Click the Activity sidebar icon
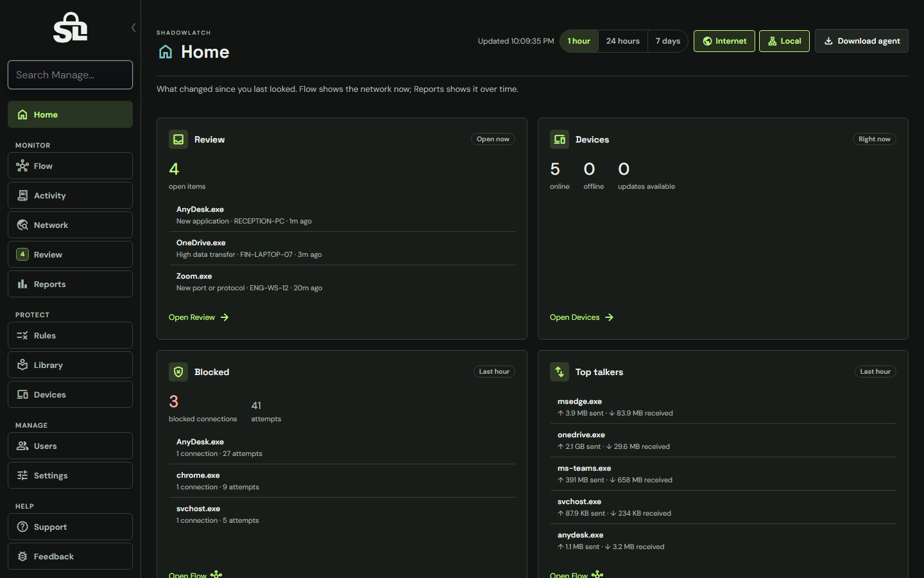This screenshot has width=924, height=578. point(22,195)
